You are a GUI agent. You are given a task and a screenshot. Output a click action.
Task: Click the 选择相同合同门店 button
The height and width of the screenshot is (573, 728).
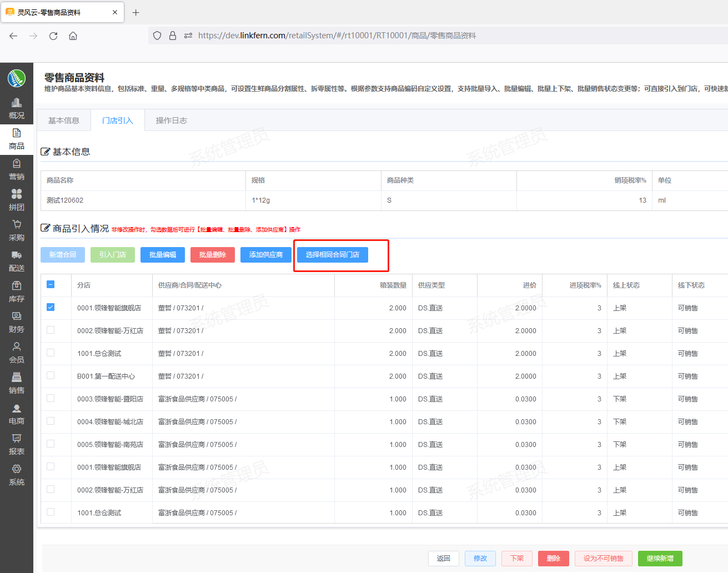(x=332, y=255)
